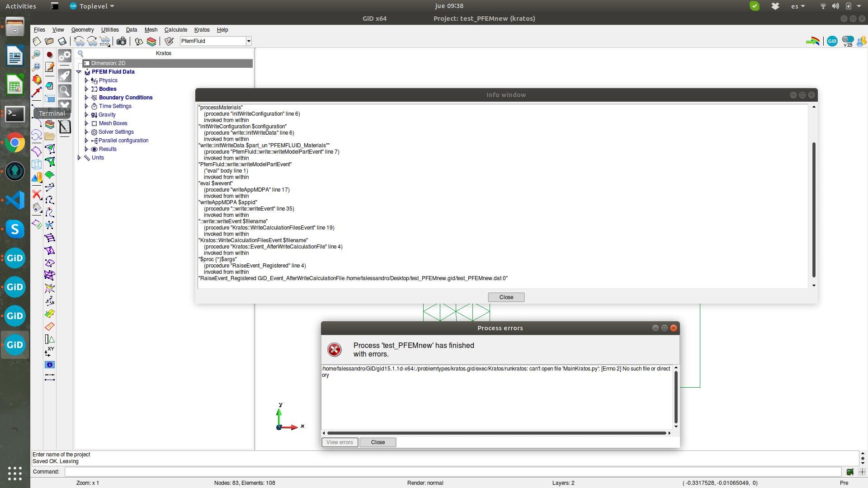Expand the Physics tree section

point(86,80)
